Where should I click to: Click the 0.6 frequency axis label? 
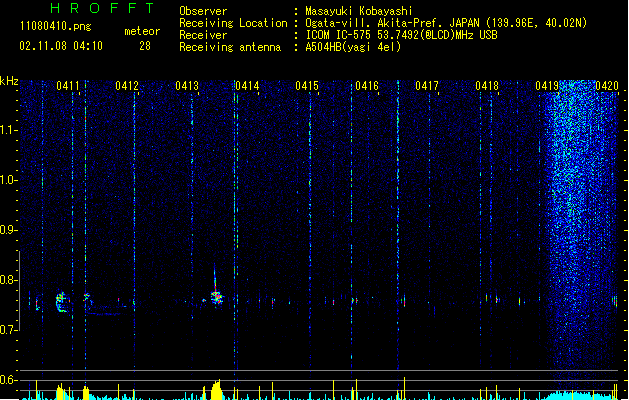pyautogui.click(x=9, y=380)
